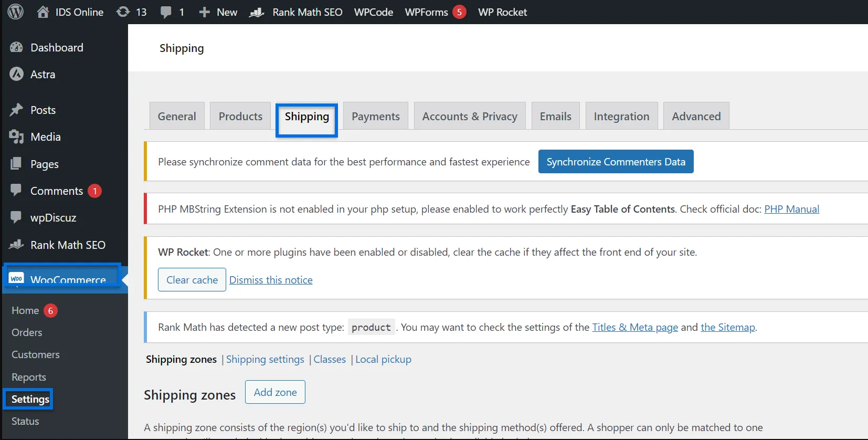The height and width of the screenshot is (440, 868).
Task: Click the red badge next to Comments
Action: [x=94, y=191]
